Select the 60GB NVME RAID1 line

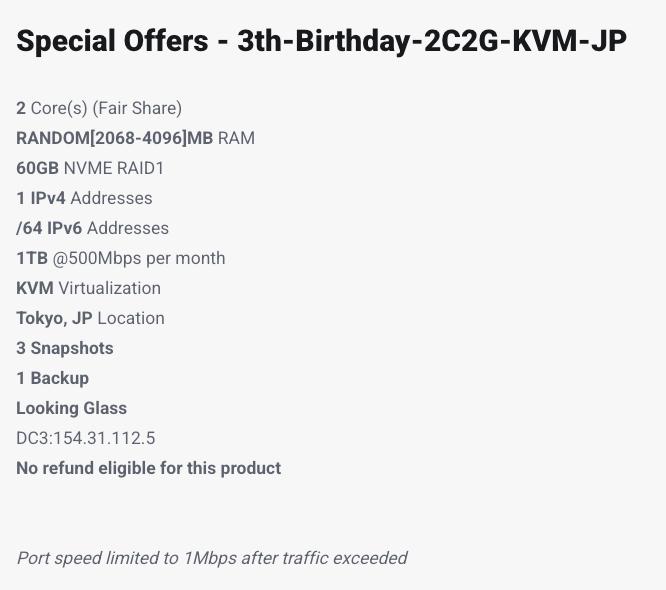tap(90, 168)
